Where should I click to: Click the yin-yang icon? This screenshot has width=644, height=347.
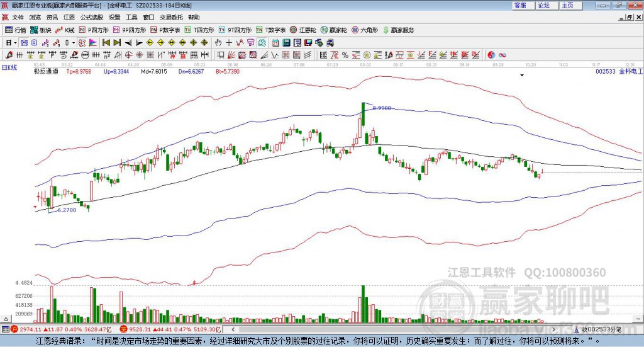[x=491, y=55]
